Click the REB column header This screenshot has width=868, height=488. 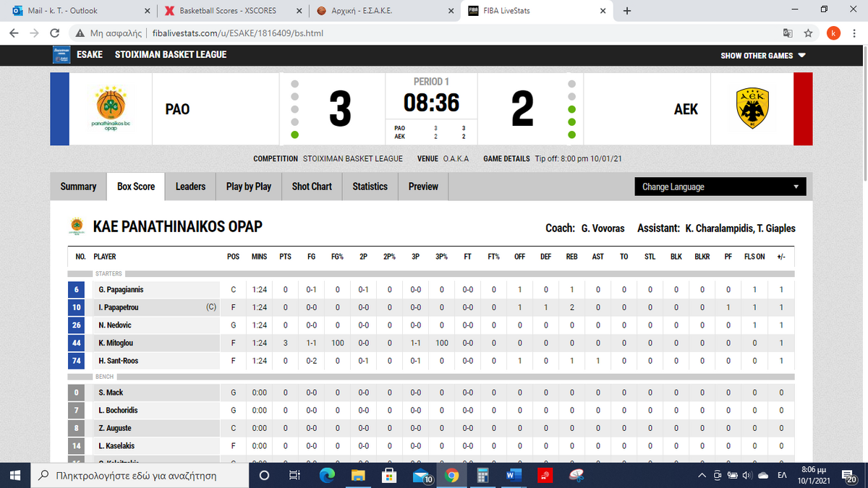click(571, 257)
